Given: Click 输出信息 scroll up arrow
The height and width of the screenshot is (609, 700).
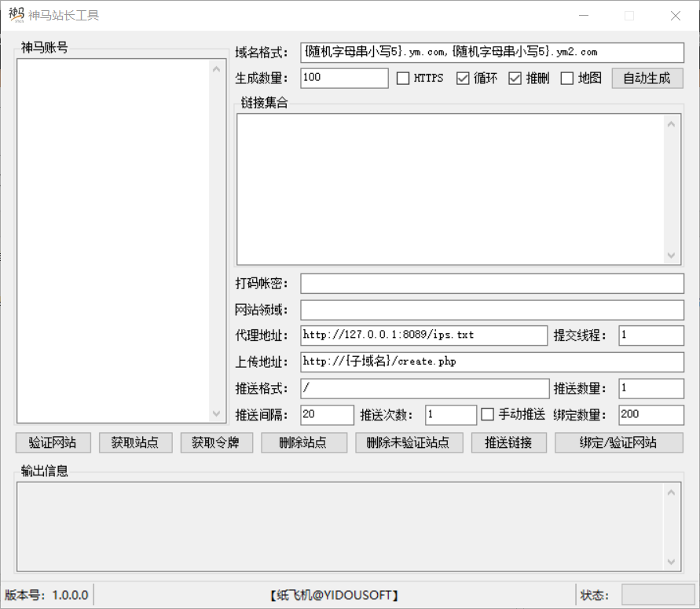Looking at the screenshot, I should 671,493.
